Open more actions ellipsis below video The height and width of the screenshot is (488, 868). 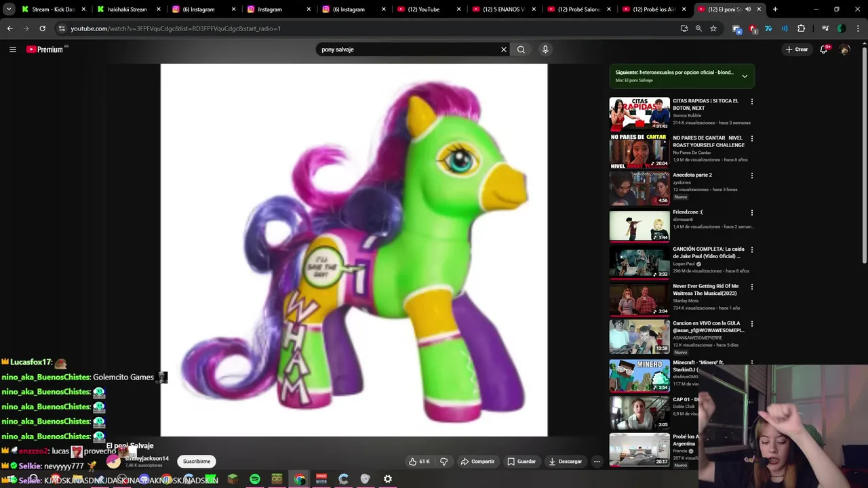pyautogui.click(x=597, y=462)
